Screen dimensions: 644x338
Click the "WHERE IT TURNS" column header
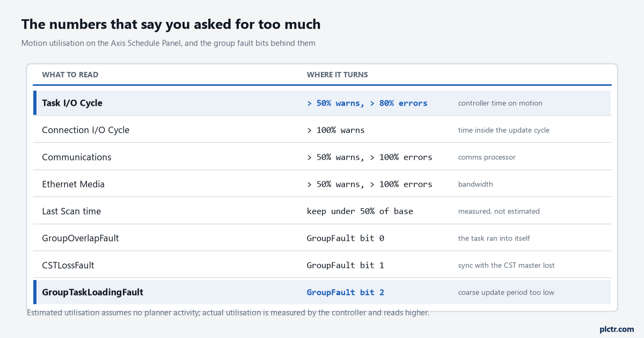coord(338,75)
